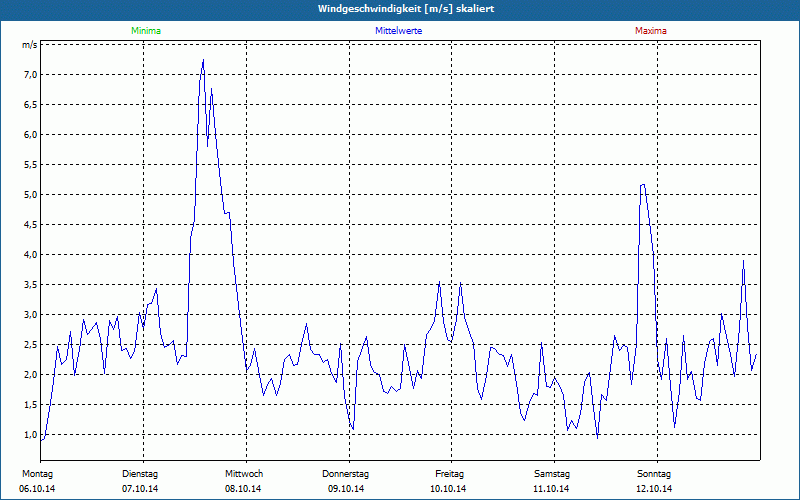This screenshot has height=500, width=800.
Task: Click the 6,5 y-axis value
Action: (31, 105)
